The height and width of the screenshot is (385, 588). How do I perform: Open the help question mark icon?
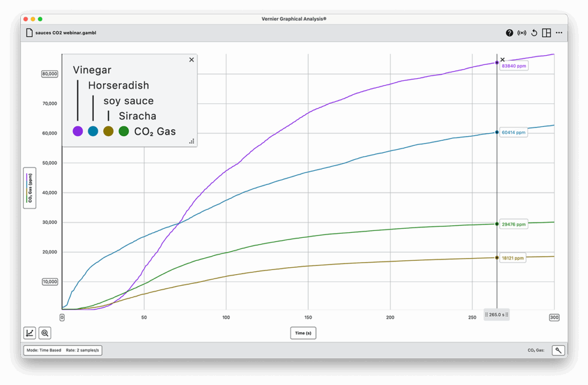509,33
